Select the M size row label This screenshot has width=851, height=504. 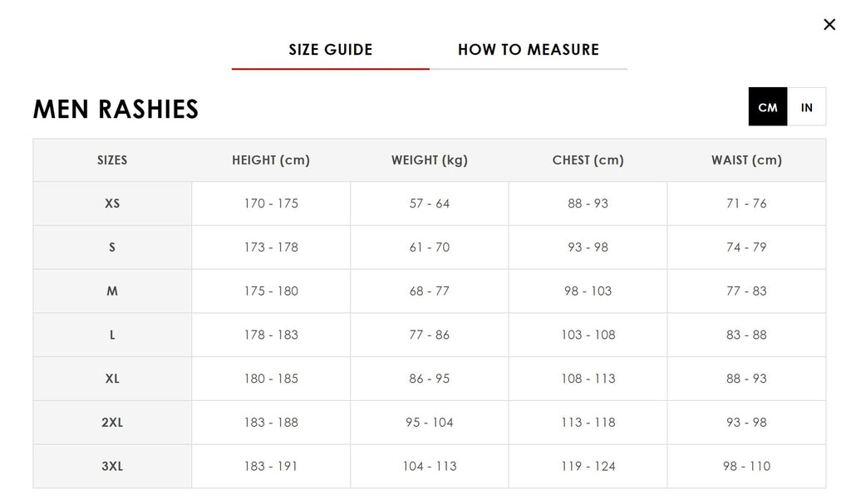[112, 291]
